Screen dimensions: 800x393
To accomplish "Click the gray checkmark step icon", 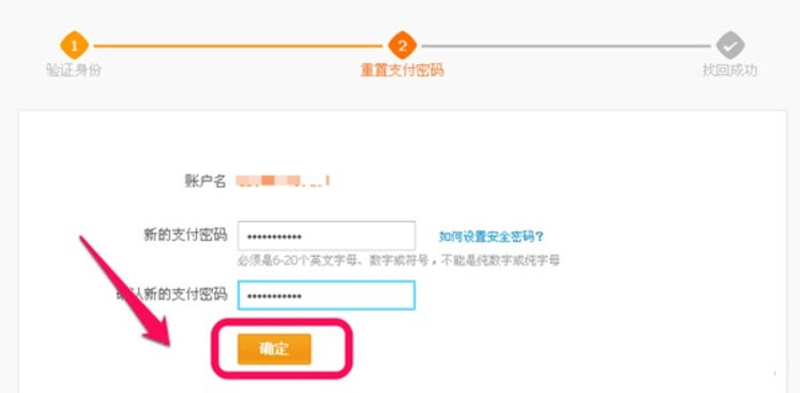I will pyautogui.click(x=730, y=45).
